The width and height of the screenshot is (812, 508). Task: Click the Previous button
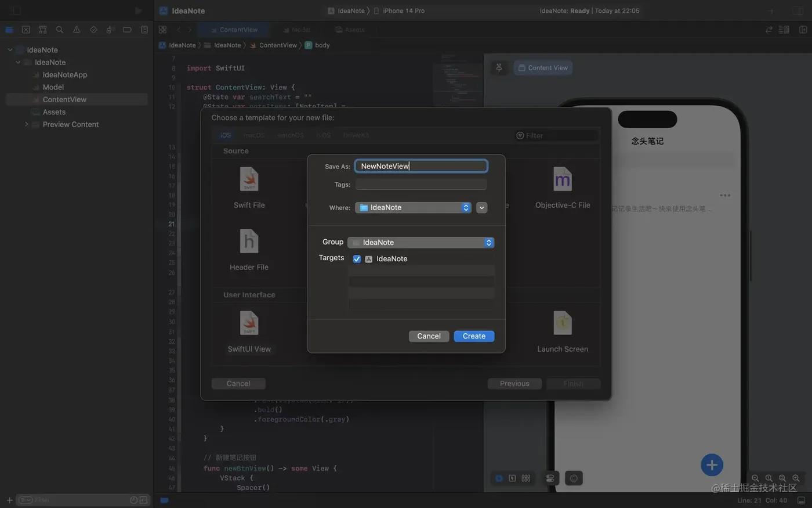(514, 384)
